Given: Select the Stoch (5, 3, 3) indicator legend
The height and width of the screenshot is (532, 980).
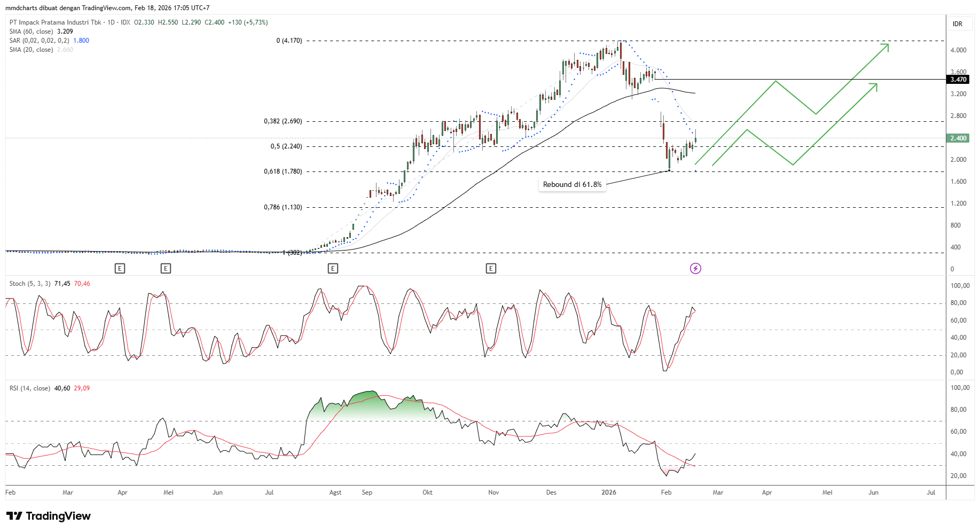Looking at the screenshot, I should coord(30,284).
